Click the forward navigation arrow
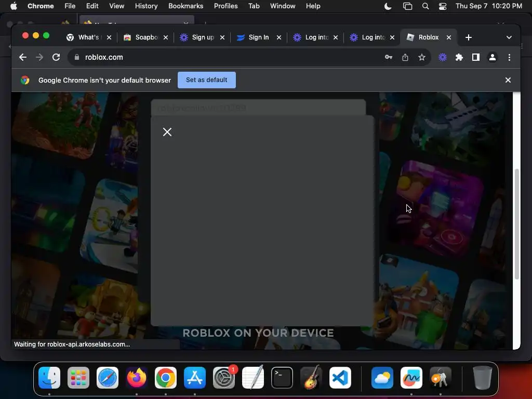The width and height of the screenshot is (532, 399). pos(39,57)
